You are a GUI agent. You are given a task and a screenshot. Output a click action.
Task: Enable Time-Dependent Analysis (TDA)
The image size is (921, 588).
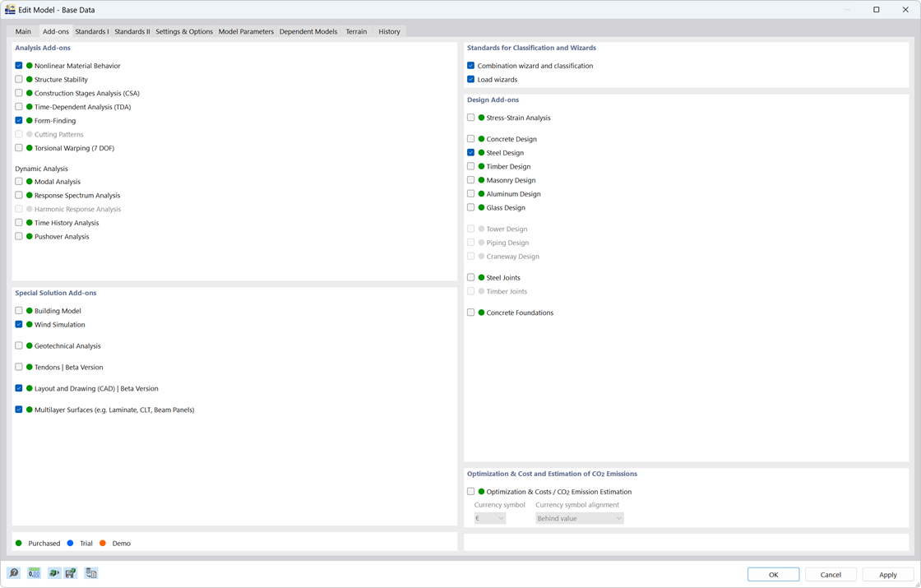(x=19, y=107)
